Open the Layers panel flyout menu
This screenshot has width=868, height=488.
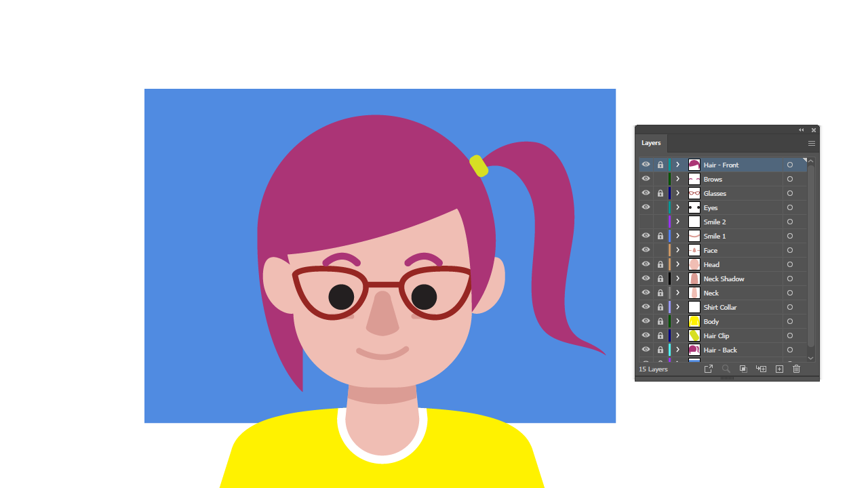tap(811, 143)
